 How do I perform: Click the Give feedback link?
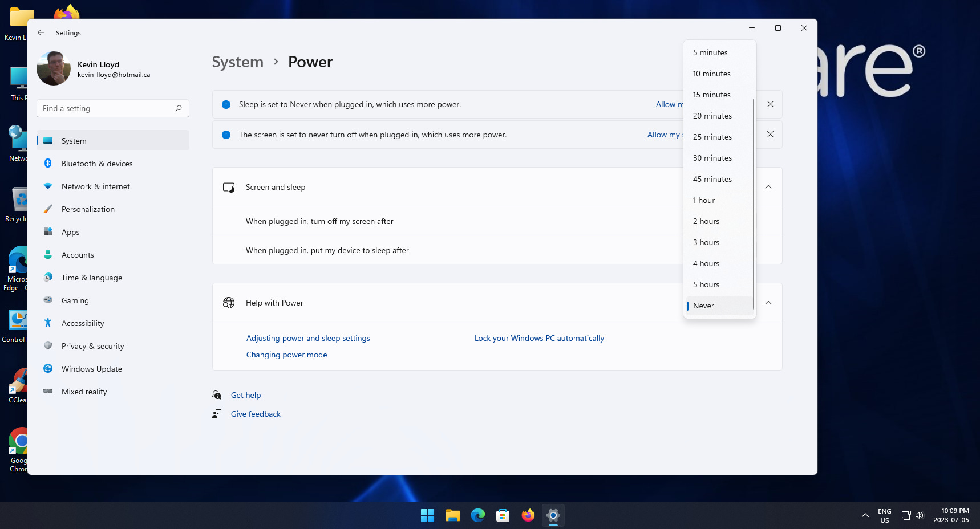(256, 414)
